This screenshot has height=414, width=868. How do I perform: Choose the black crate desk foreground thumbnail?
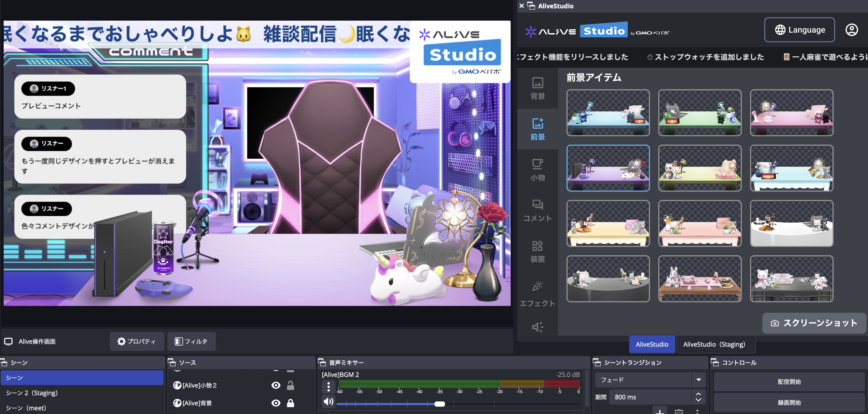pos(792,279)
